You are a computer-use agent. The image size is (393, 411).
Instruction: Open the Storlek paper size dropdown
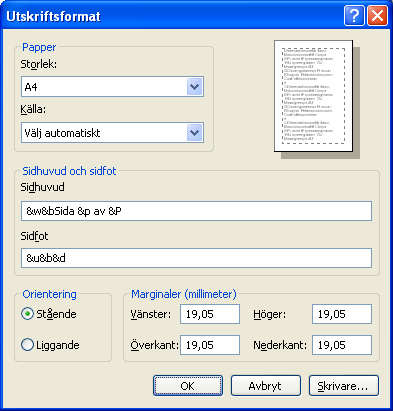pos(112,87)
